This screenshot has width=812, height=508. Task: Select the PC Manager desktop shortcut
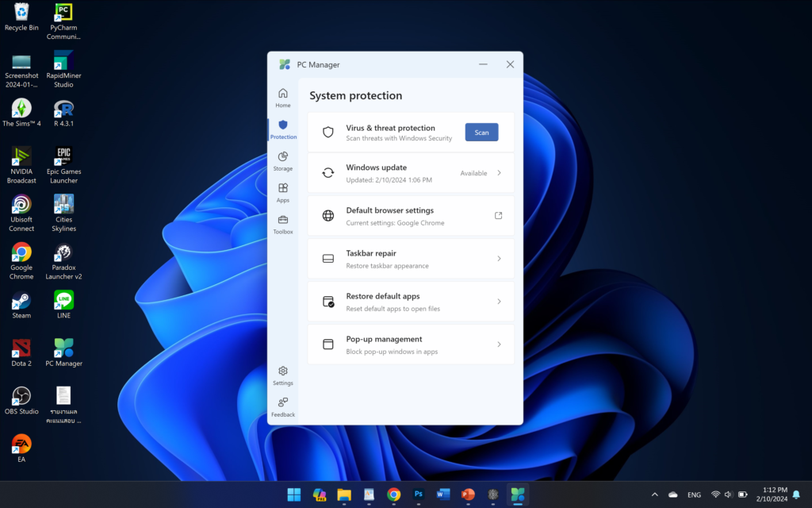[x=63, y=352]
